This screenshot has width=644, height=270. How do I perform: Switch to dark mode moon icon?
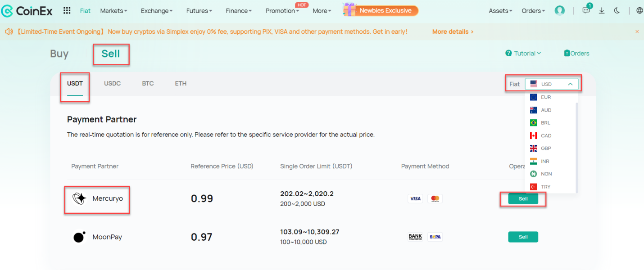617,11
